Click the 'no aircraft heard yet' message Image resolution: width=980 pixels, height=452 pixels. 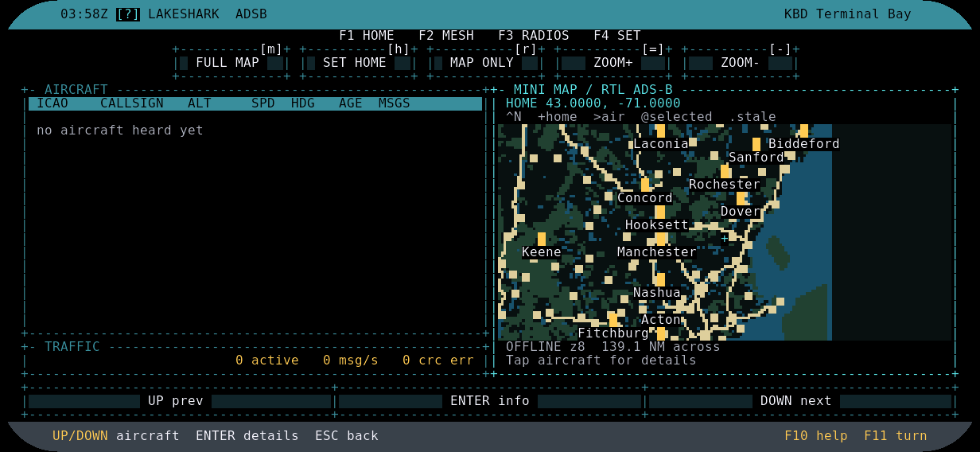(x=120, y=131)
